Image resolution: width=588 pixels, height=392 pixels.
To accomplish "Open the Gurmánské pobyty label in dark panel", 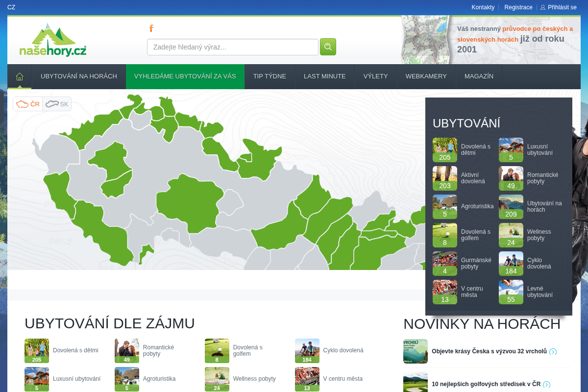I will coord(476,264).
